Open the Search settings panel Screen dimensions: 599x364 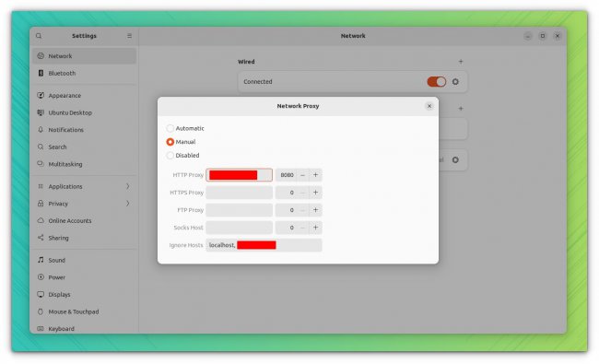(x=84, y=147)
